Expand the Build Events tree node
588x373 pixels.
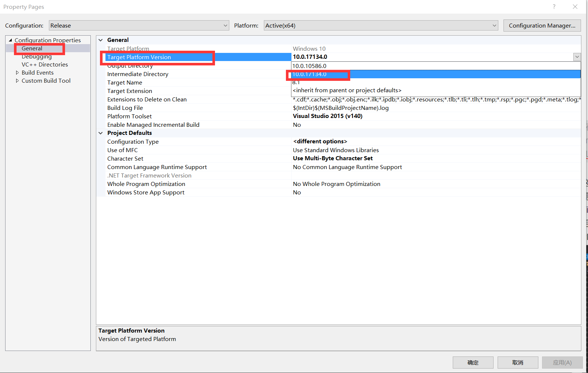(x=17, y=72)
